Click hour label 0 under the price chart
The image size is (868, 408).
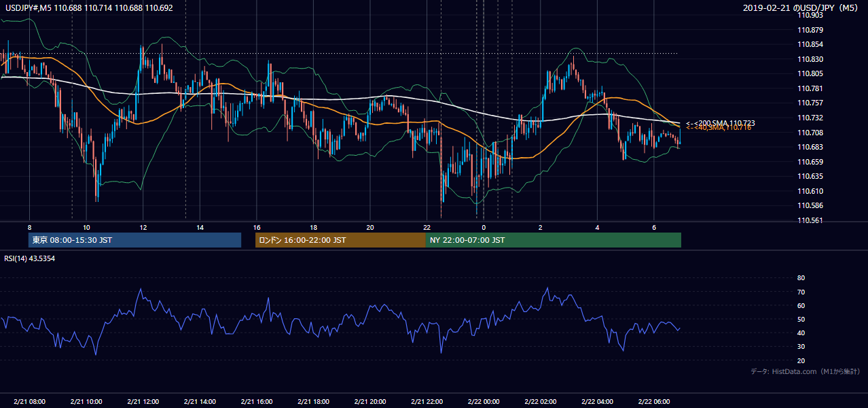tap(484, 227)
